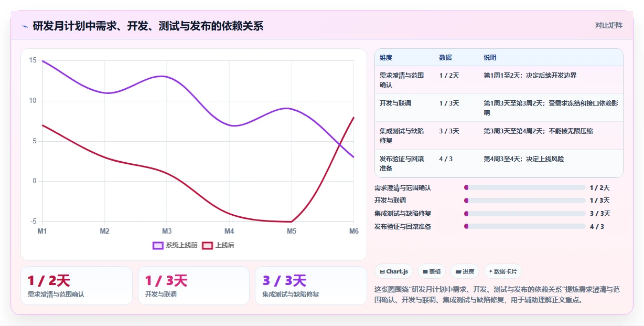
Task: Click the 开发与联调 progress label
Action: (390, 201)
